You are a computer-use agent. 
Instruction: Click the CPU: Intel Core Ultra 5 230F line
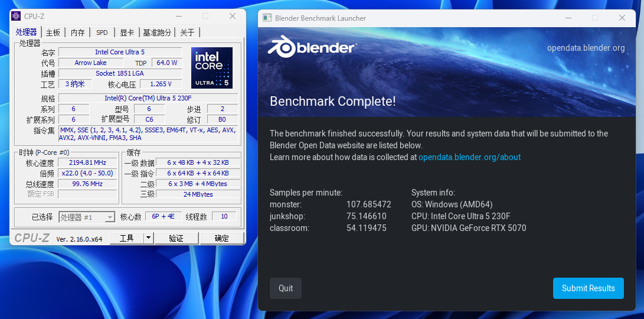(461, 216)
